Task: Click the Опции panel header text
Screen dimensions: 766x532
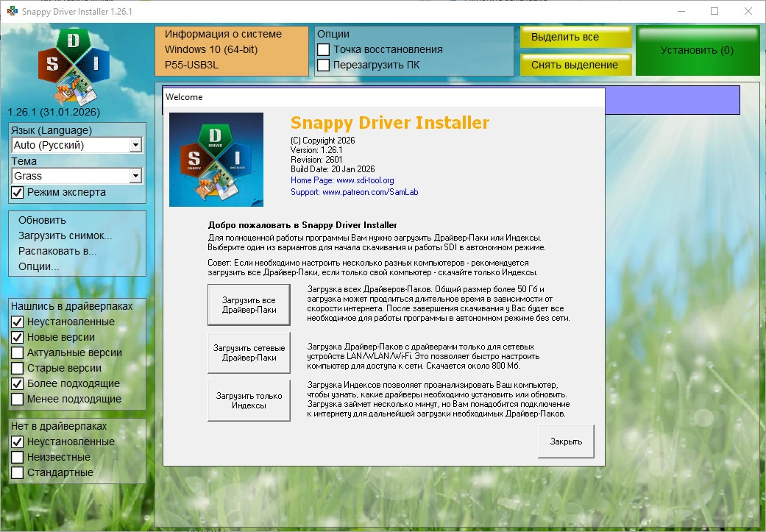Action: [x=333, y=34]
